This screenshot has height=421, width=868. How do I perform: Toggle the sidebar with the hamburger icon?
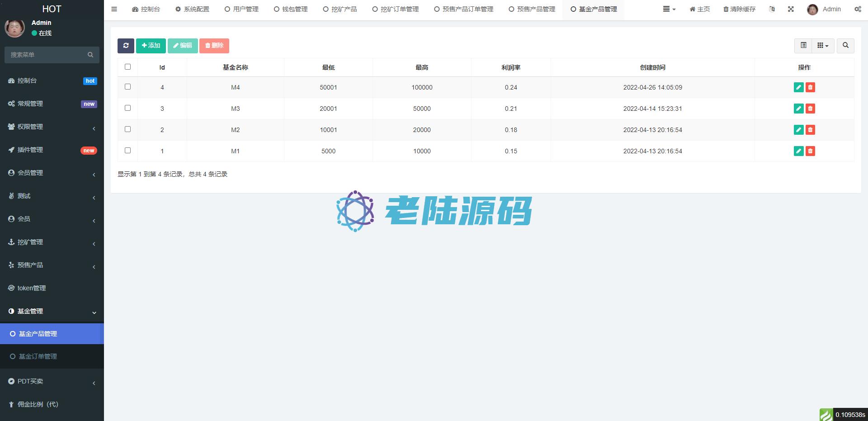[114, 9]
